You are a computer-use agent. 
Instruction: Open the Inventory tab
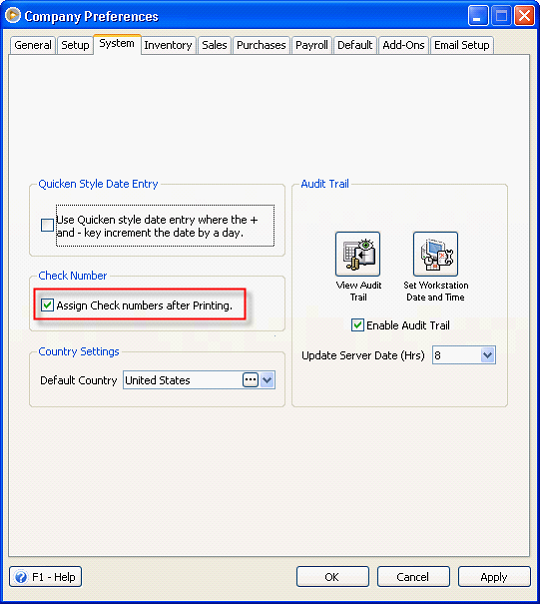(168, 45)
